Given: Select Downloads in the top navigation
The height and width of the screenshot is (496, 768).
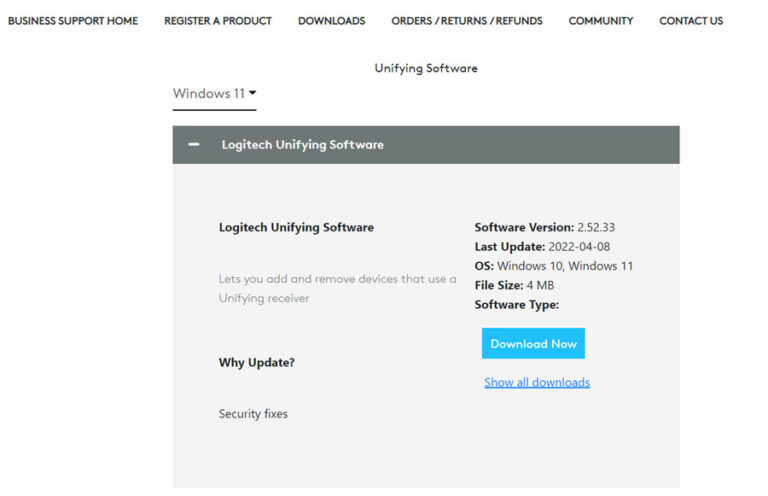Looking at the screenshot, I should 331,21.
